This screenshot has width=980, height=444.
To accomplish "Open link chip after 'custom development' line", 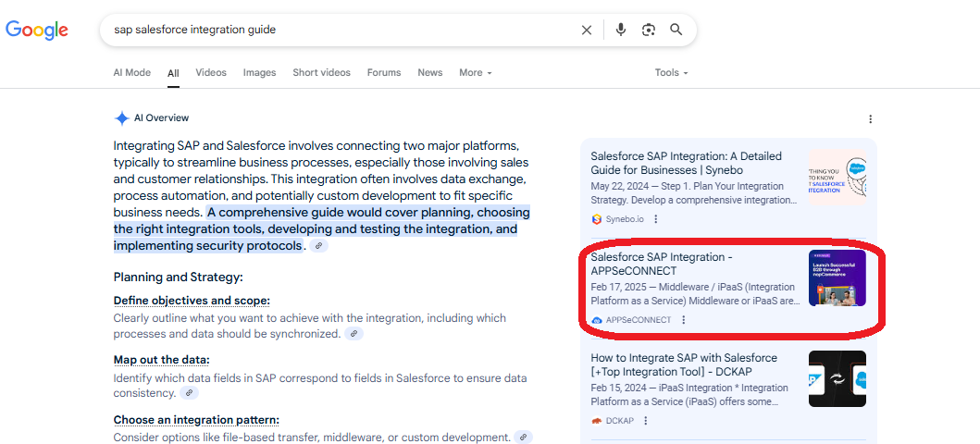I will coord(523,438).
